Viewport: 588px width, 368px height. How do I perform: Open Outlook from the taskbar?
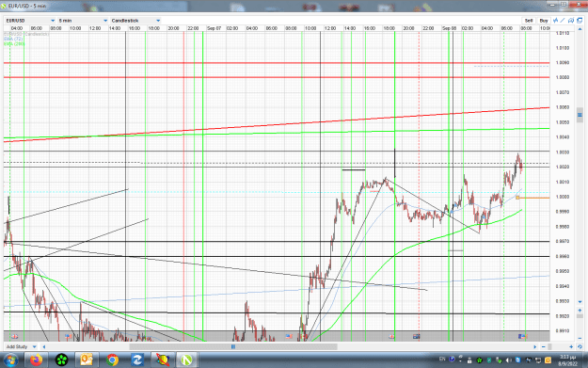[87, 360]
